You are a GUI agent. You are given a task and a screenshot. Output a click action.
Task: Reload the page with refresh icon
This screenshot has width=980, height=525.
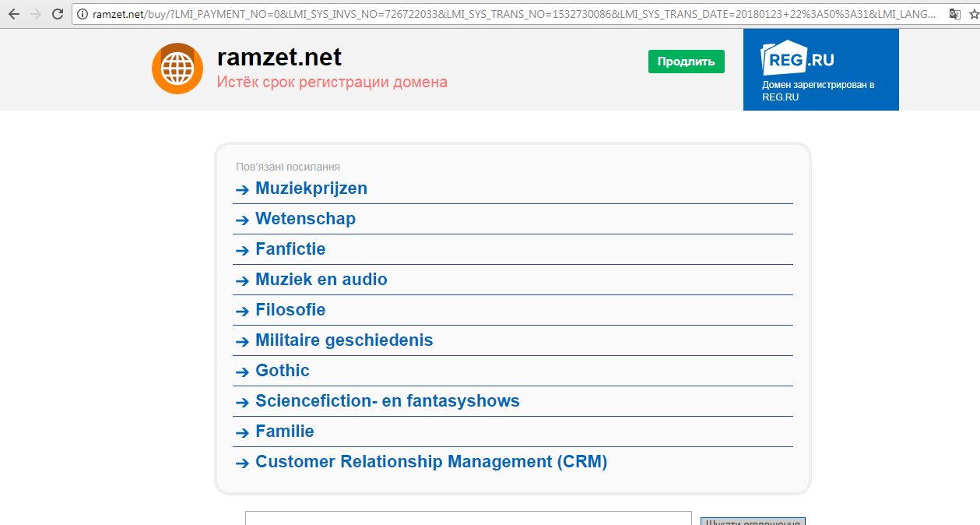[x=58, y=14]
